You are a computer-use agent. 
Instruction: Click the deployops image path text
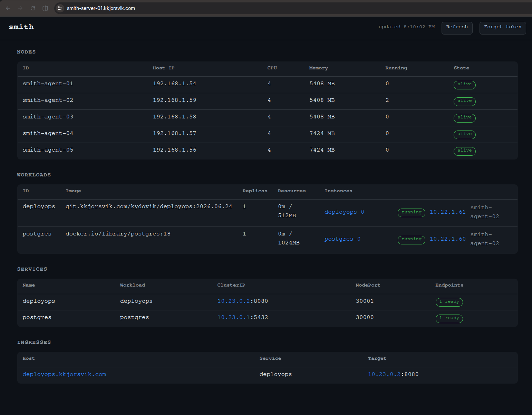click(x=149, y=206)
